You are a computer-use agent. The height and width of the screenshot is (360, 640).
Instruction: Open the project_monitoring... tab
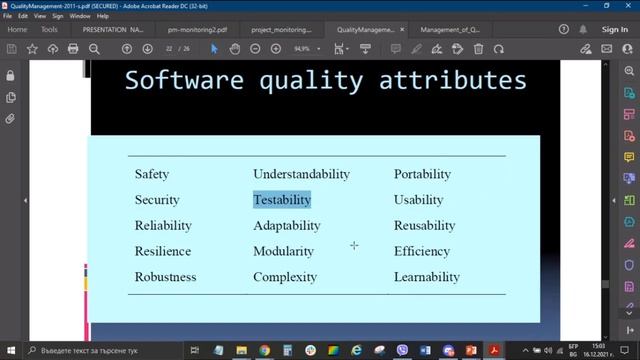point(281,29)
